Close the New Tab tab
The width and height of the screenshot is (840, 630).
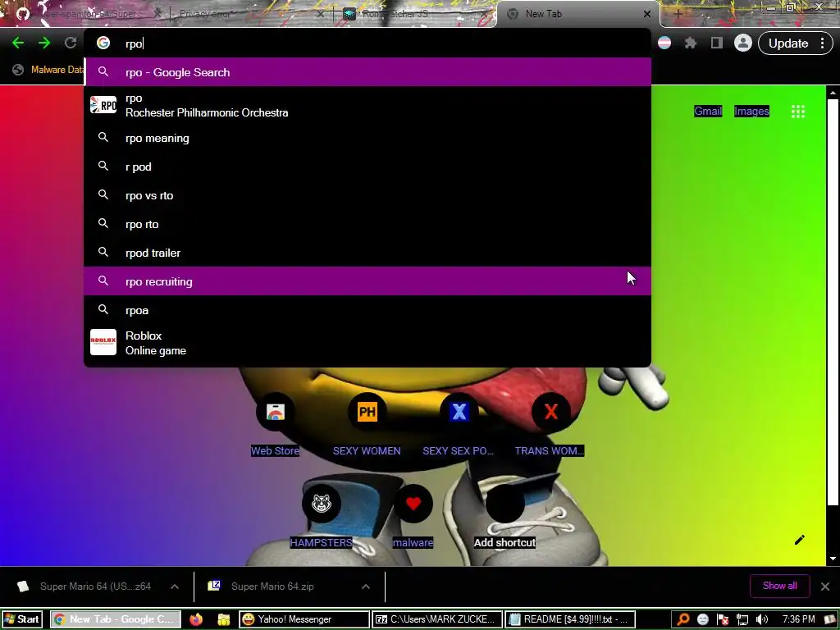coord(647,14)
